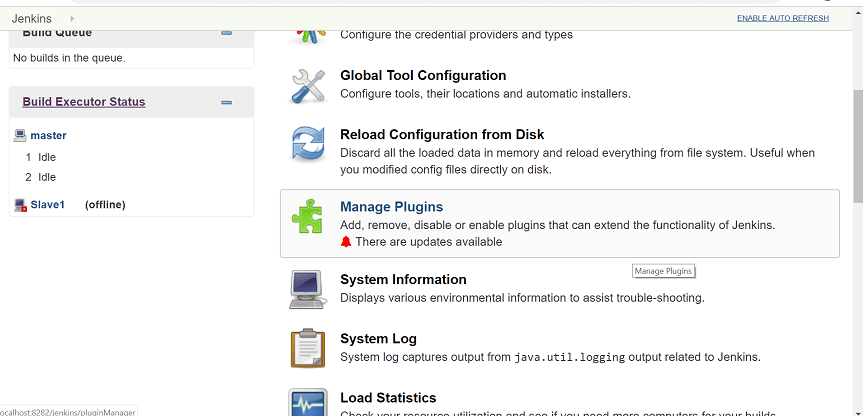Click the System Log clipboard icon
Image resolution: width=863 pixels, height=416 pixels.
(x=308, y=348)
